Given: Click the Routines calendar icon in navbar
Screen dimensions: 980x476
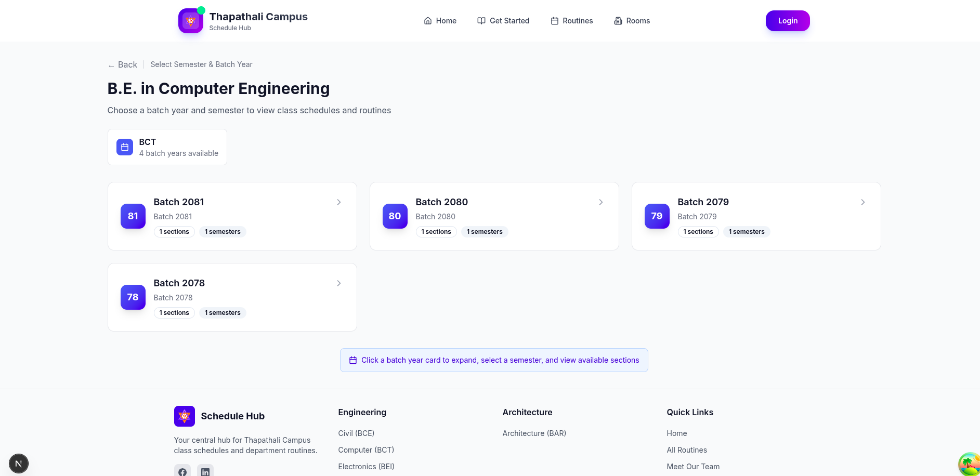Looking at the screenshot, I should [555, 21].
